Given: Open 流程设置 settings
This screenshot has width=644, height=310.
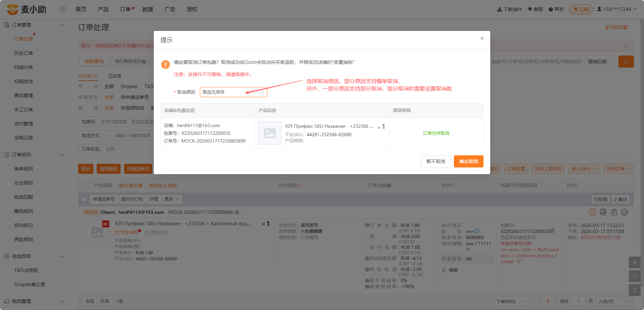Looking at the screenshot, I should 616,27.
